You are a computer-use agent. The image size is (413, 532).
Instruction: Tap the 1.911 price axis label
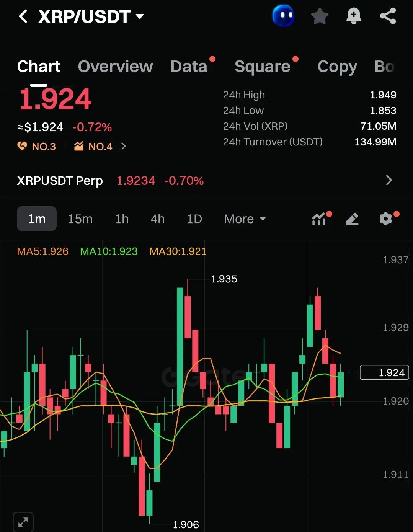point(396,475)
